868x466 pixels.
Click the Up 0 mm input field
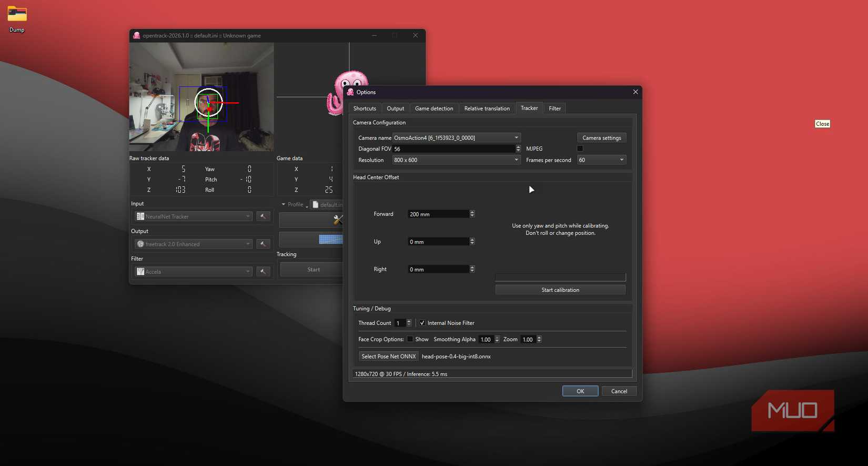tap(438, 241)
